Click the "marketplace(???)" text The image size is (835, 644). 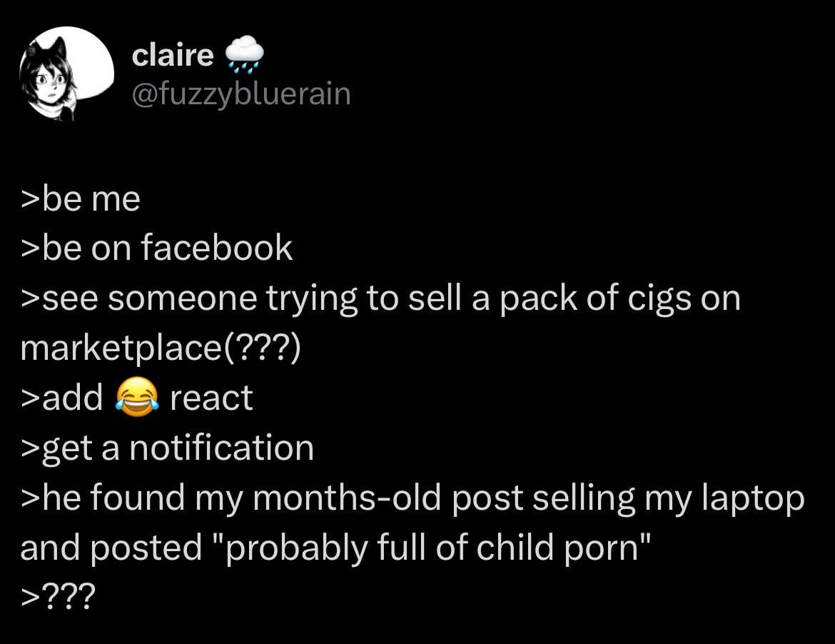pyautogui.click(x=161, y=348)
